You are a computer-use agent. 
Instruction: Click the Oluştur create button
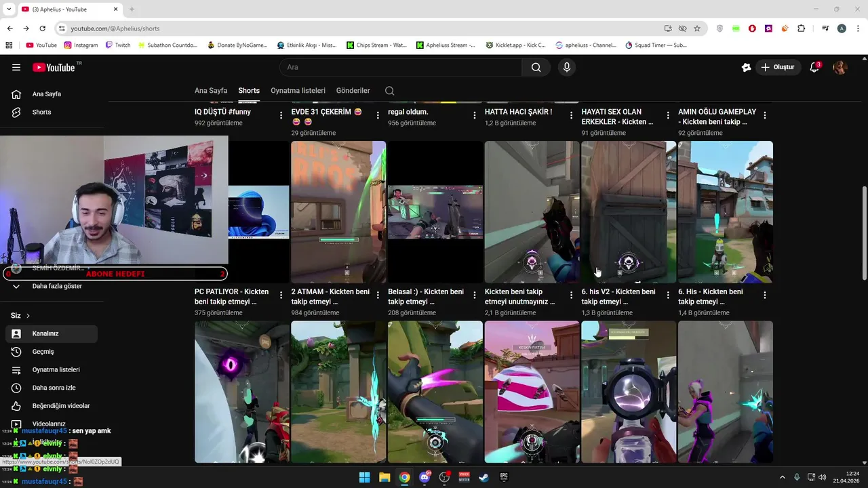[777, 67]
